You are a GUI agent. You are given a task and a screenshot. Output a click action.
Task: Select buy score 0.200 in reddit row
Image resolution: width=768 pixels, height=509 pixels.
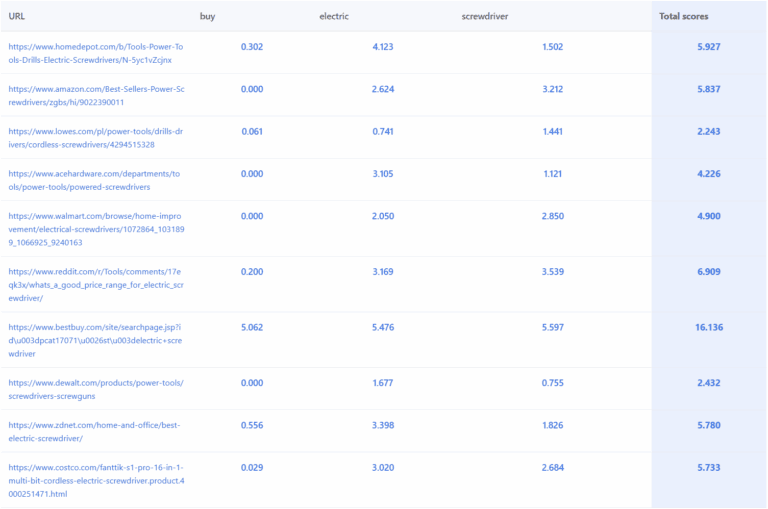(x=252, y=272)
